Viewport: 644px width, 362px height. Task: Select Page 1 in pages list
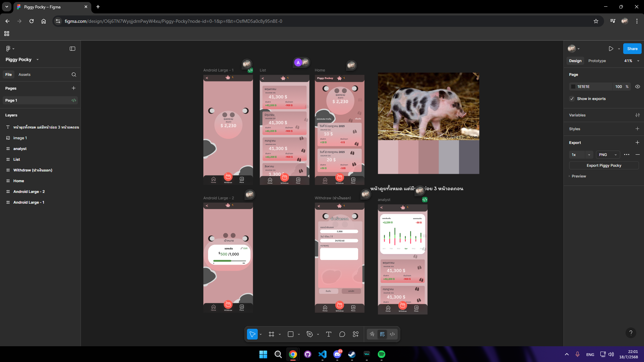(40, 100)
